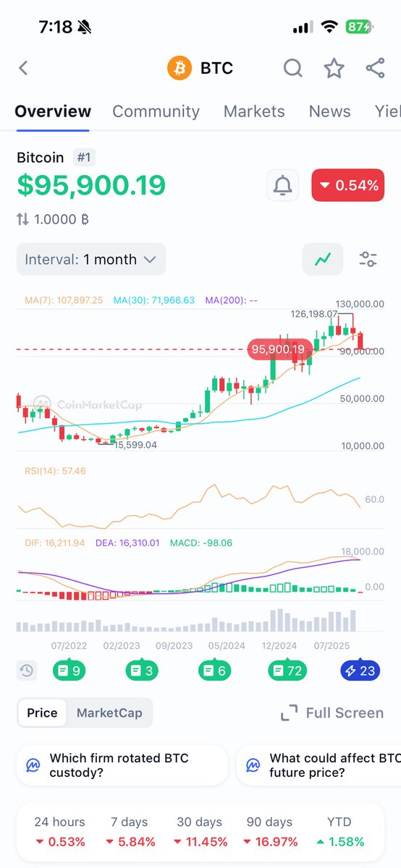
Task: Open the news badge showing 3
Action: click(141, 671)
